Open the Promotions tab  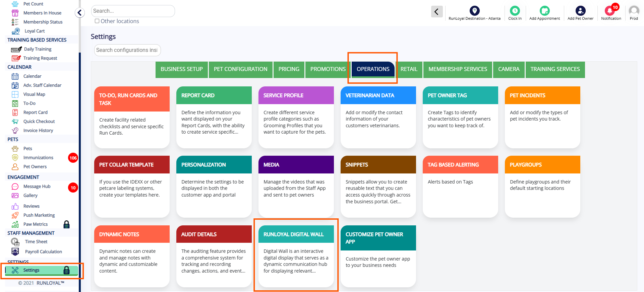[x=328, y=70]
